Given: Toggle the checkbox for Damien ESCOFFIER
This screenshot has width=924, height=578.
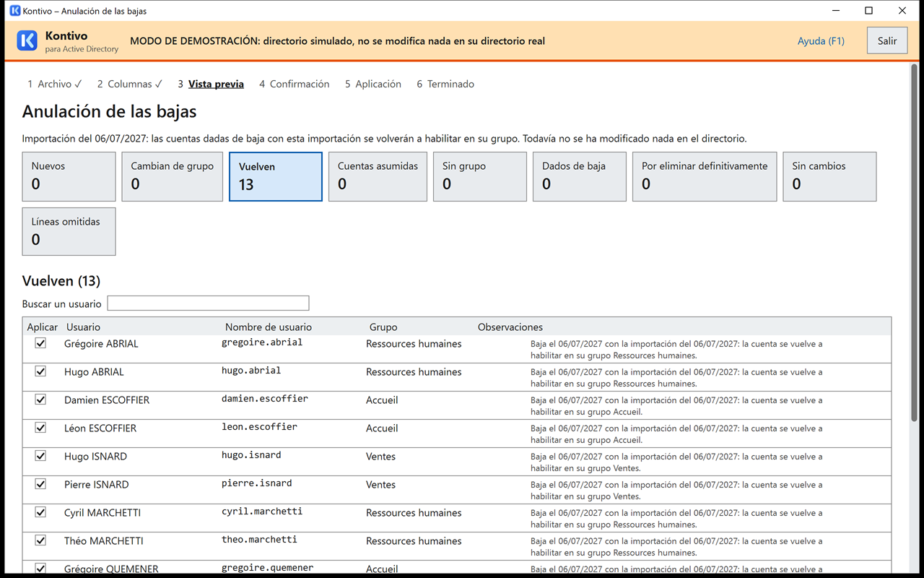Looking at the screenshot, I should [x=40, y=400].
